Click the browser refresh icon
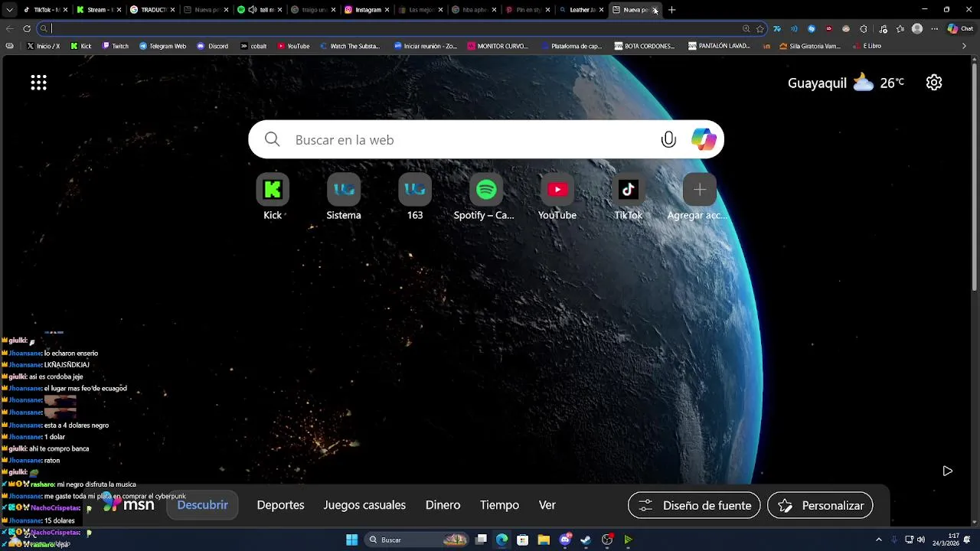The image size is (980, 551). (x=27, y=28)
